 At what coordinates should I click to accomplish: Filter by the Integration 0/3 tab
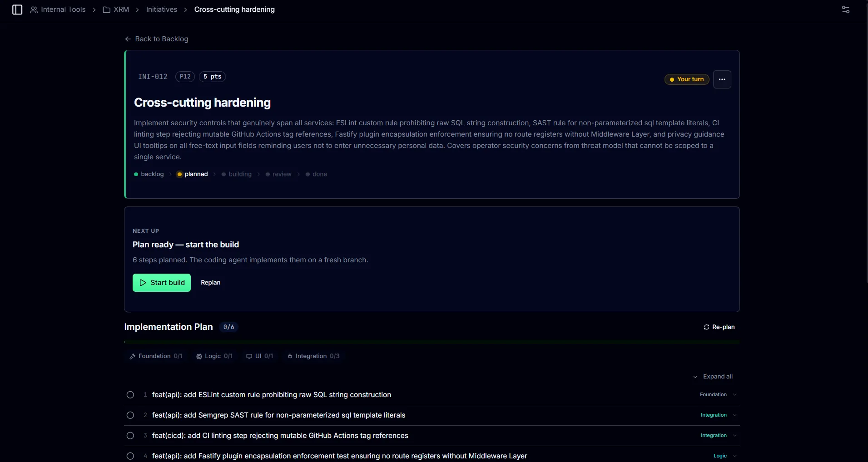[x=313, y=356]
